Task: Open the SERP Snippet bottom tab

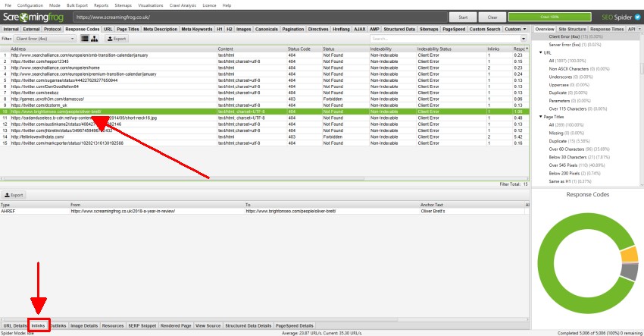Action: click(x=142, y=325)
